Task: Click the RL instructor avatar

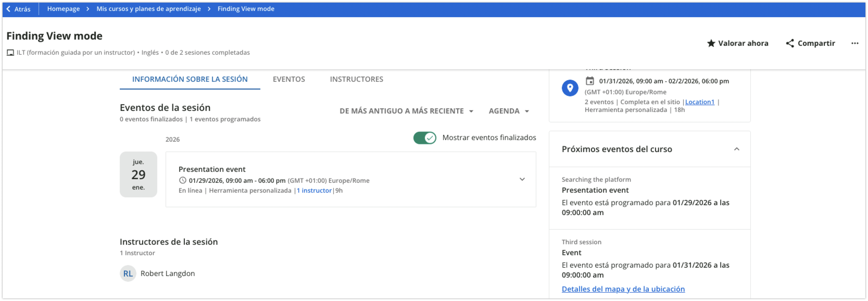Action: [128, 273]
